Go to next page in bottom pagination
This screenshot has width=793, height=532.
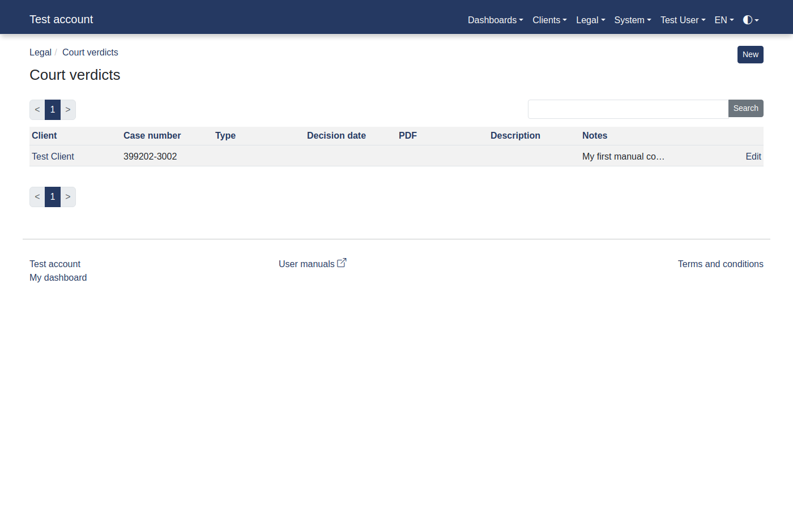pyautogui.click(x=68, y=197)
